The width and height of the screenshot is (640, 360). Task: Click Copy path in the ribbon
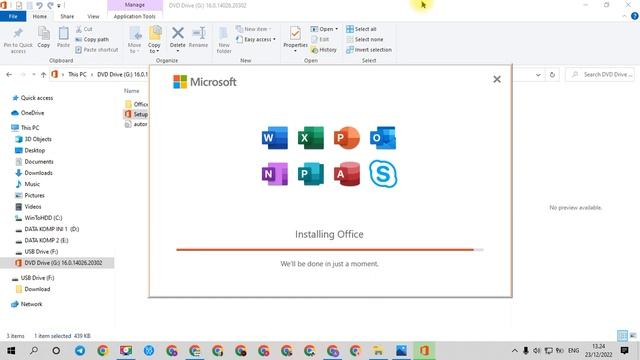click(92, 39)
